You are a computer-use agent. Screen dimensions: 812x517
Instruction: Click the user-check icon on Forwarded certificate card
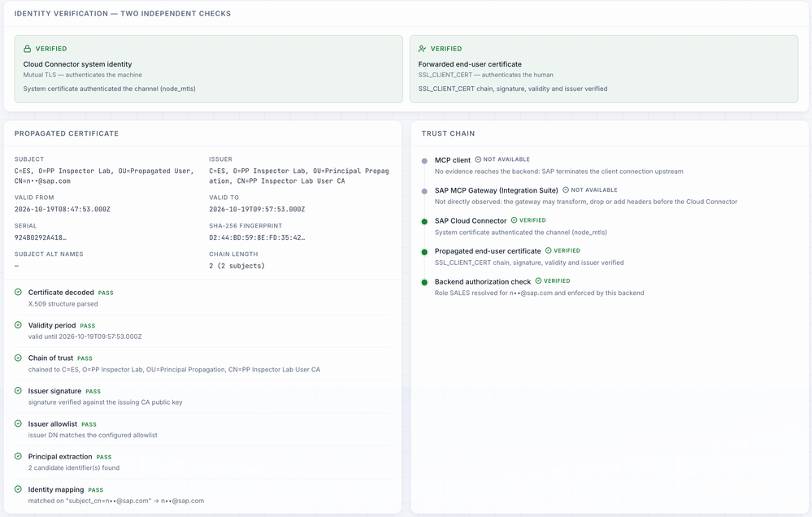point(422,49)
